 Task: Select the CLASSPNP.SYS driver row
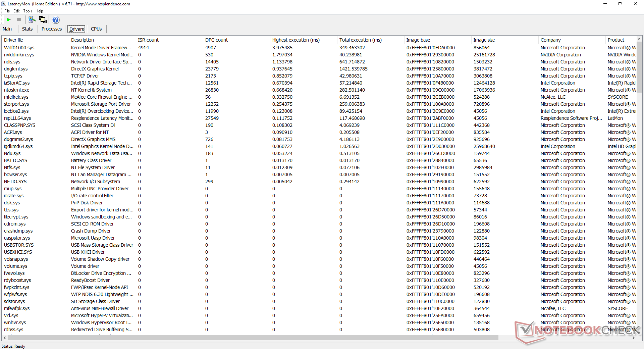(x=319, y=125)
